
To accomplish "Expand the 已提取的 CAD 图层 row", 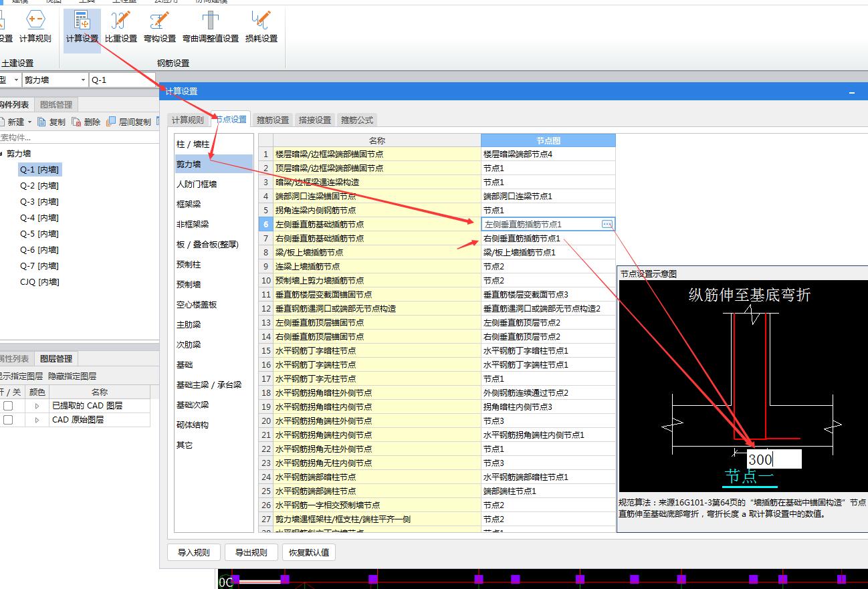I will (37, 406).
